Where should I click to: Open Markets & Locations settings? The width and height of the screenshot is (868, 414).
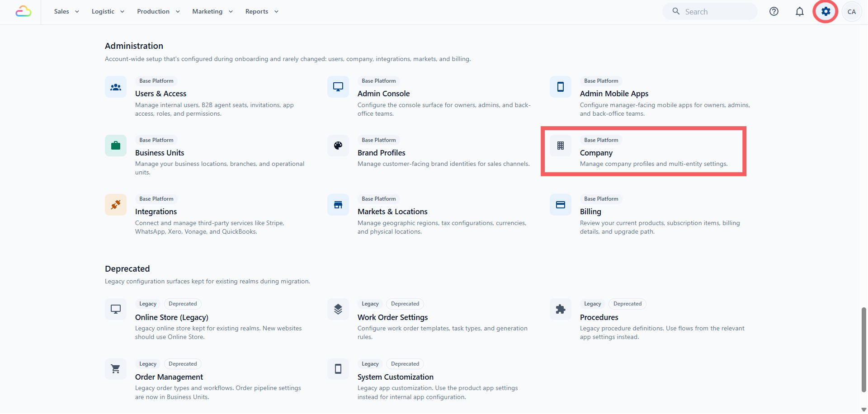(x=392, y=212)
